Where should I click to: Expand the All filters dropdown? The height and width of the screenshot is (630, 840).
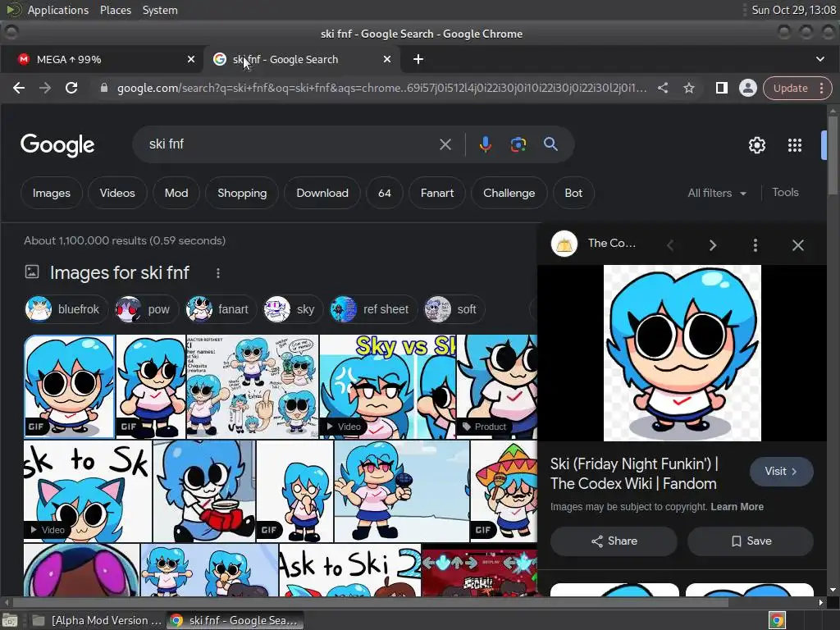pos(717,193)
